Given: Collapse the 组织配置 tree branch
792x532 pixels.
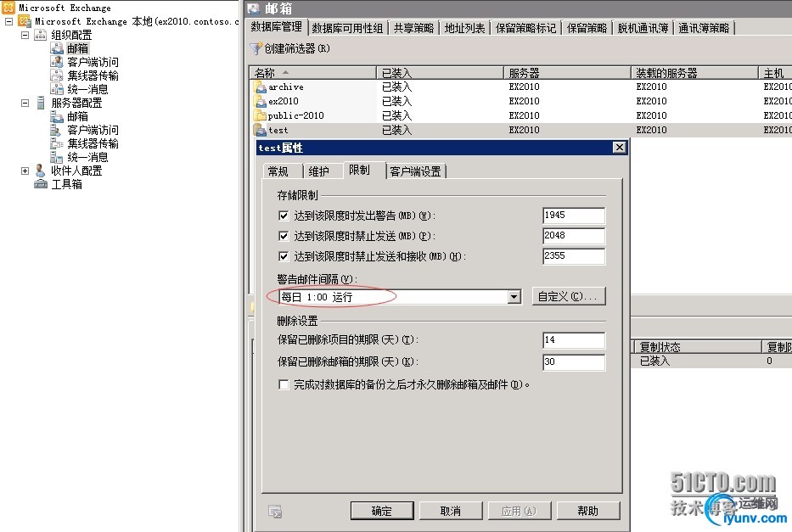Looking at the screenshot, I should [27, 34].
